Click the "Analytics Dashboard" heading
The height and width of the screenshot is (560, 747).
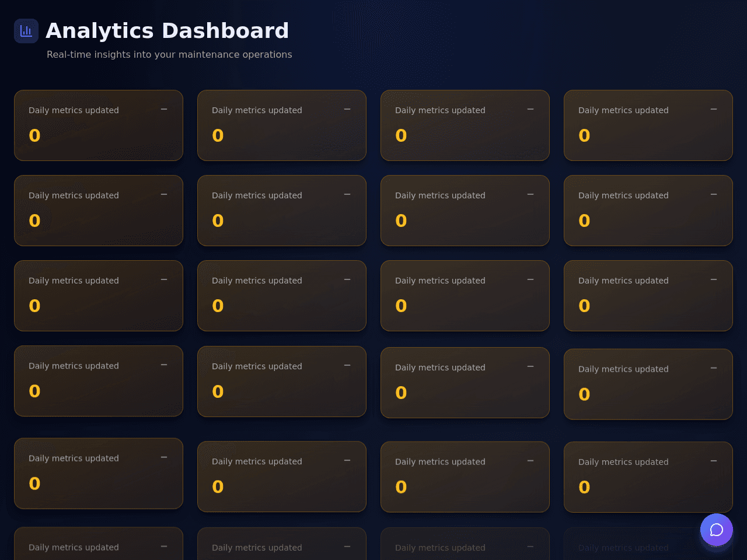tap(167, 31)
